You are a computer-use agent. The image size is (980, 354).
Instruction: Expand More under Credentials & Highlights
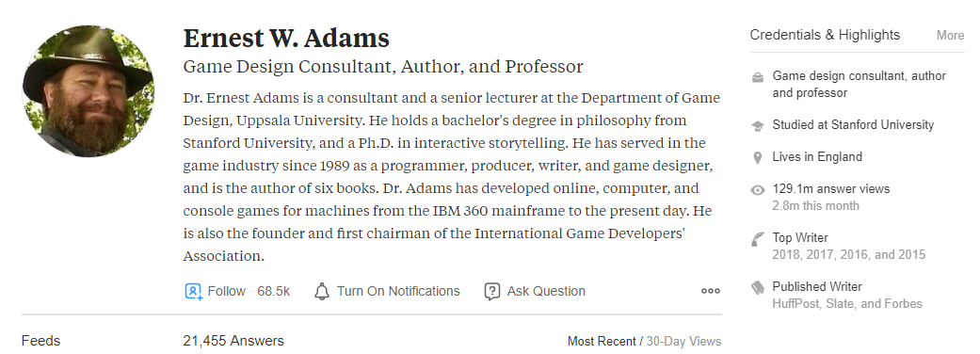click(x=950, y=36)
